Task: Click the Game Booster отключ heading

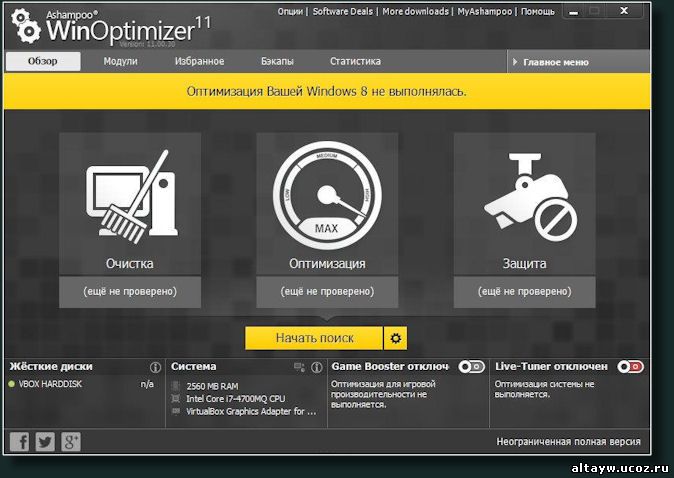Action: (390, 367)
